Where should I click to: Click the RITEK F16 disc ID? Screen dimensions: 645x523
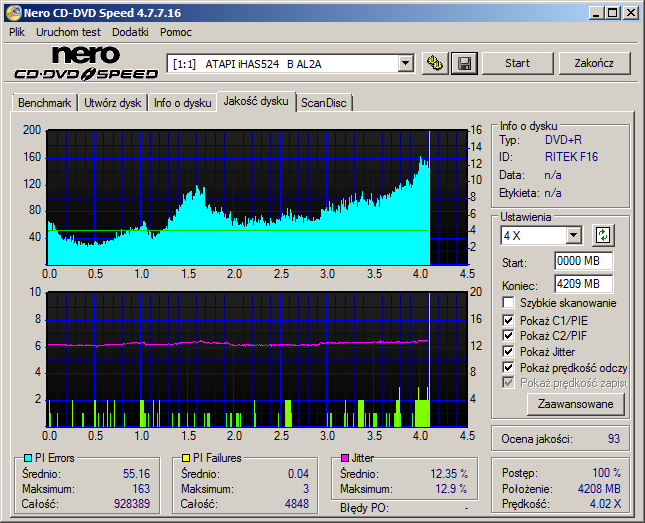click(x=571, y=157)
